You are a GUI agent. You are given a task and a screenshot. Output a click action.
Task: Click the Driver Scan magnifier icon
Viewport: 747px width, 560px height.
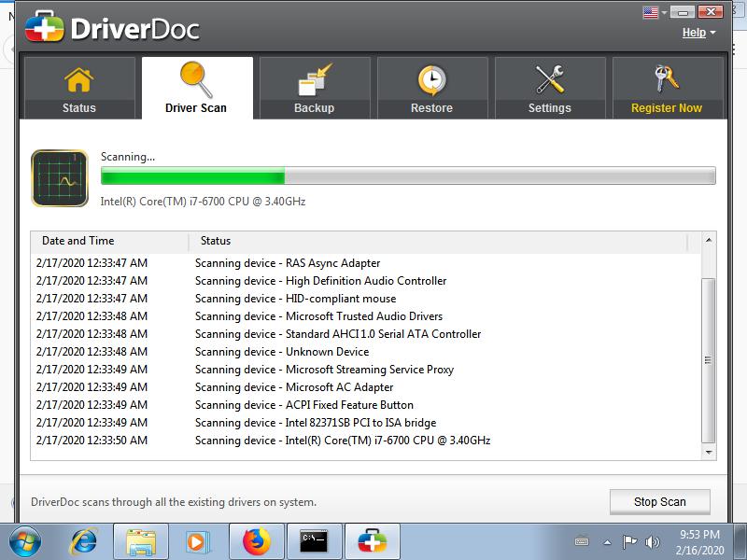(196, 79)
